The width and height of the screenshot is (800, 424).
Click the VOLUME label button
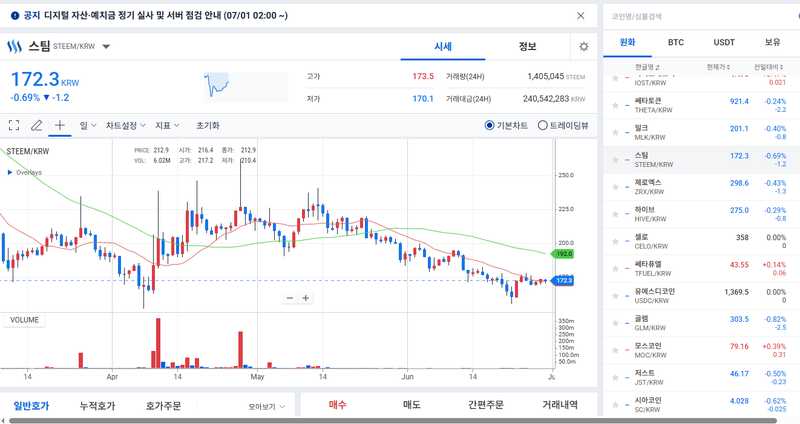[24, 320]
